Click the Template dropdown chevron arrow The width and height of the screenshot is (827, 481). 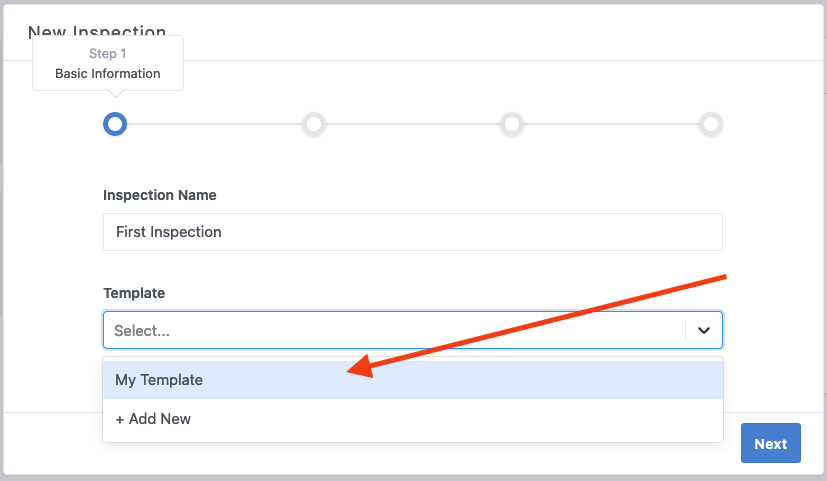pos(704,330)
